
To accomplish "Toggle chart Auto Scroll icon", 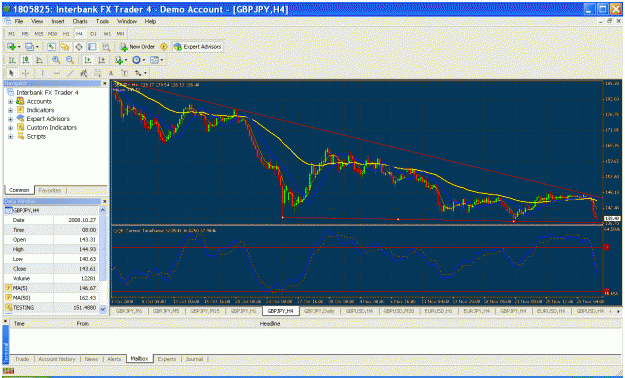I will pyautogui.click(x=88, y=60).
